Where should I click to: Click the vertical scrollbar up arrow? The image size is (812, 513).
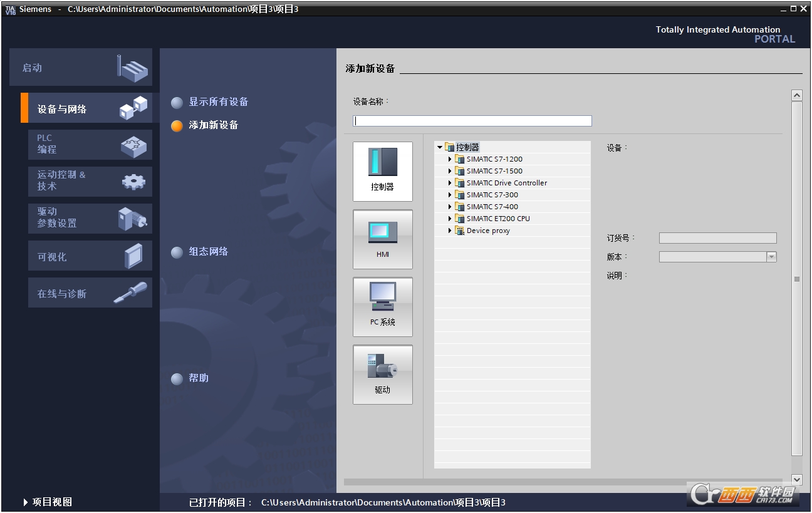pyautogui.click(x=797, y=95)
